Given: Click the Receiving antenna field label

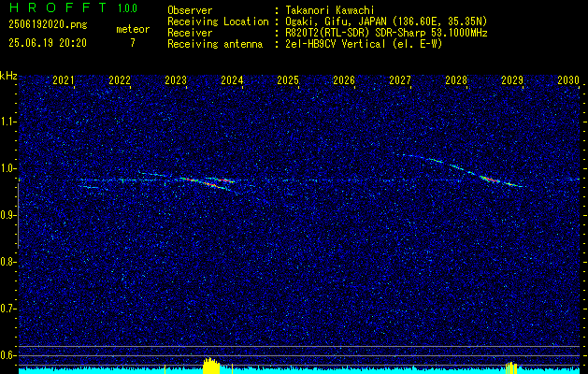Looking at the screenshot, I should click(x=215, y=44).
